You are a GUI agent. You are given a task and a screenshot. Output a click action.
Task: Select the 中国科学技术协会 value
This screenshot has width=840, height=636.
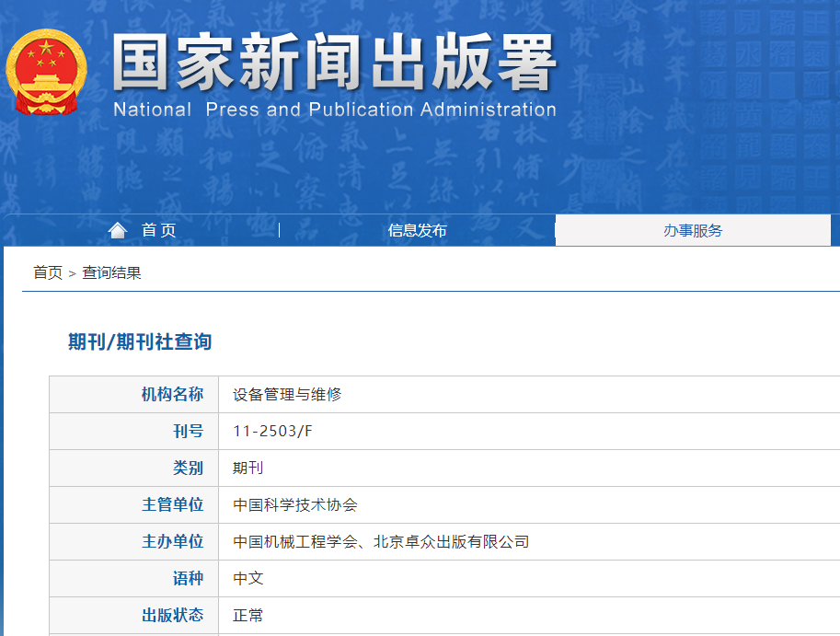click(x=295, y=504)
